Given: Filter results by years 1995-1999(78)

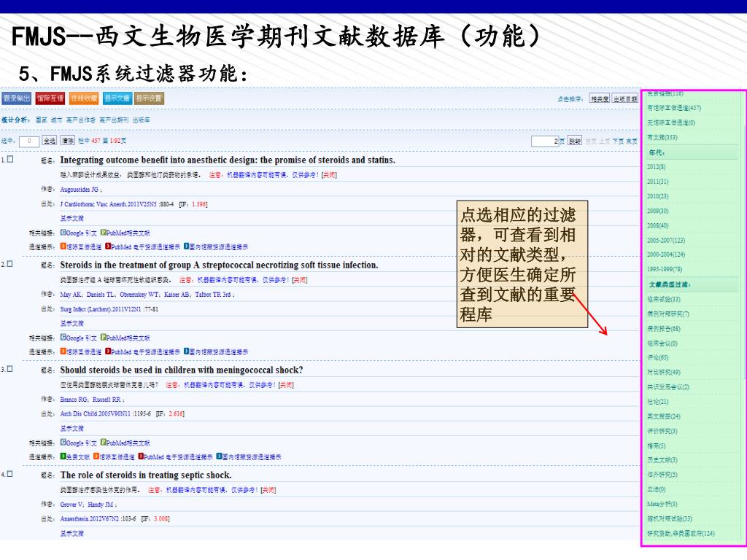Looking at the screenshot, I should pos(665,269).
